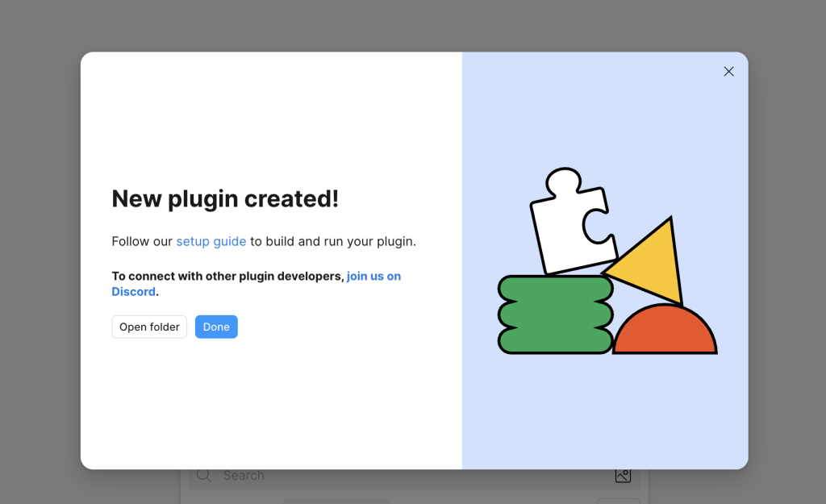Click the follow our setup guide sentence

coord(264,241)
